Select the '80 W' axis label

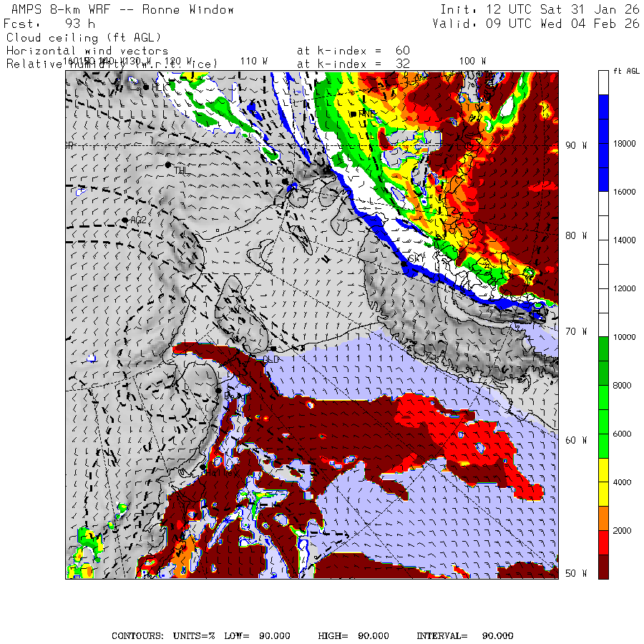click(x=576, y=235)
